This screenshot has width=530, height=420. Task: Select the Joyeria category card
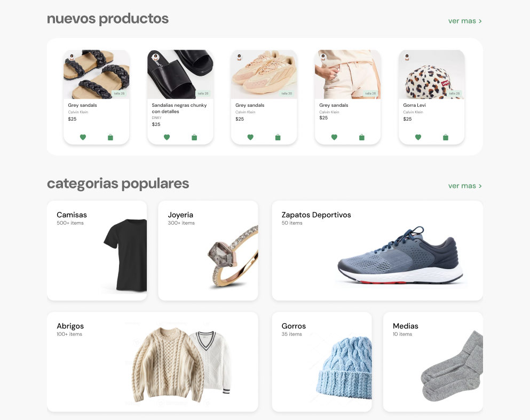click(x=208, y=250)
